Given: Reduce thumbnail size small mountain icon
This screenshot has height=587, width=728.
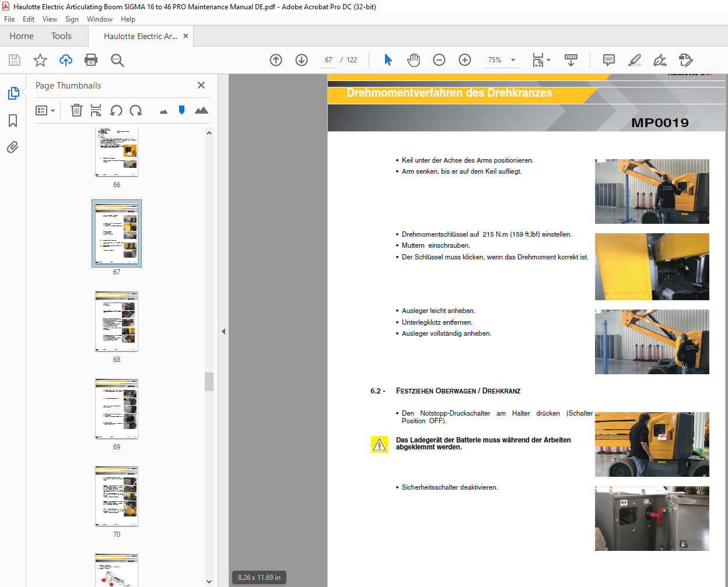Looking at the screenshot, I should click(163, 111).
